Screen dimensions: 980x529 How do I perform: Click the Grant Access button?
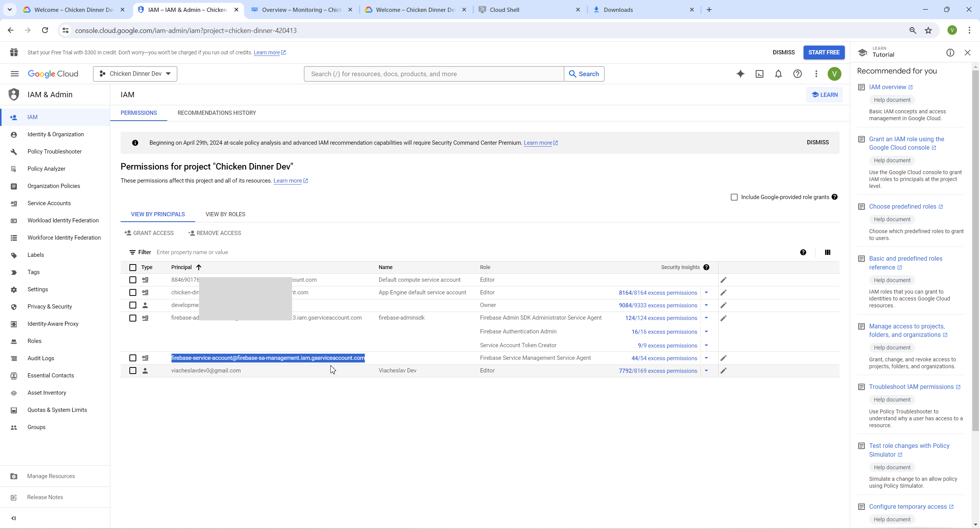149,233
